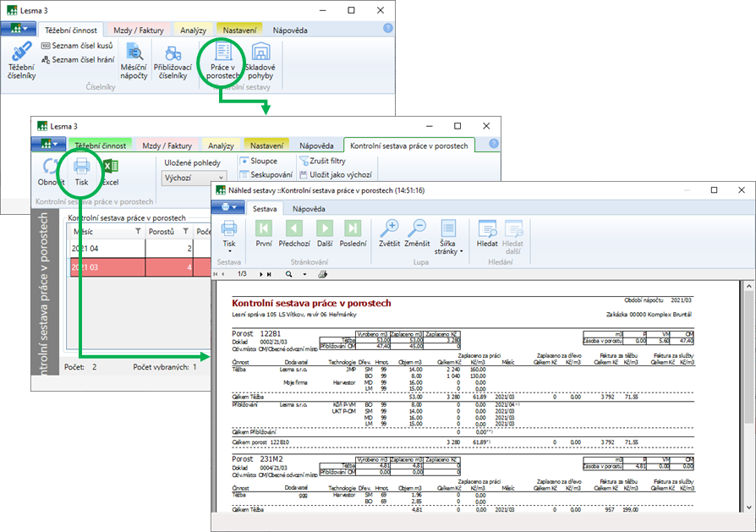Click Zvětšit magnifier to zoom in
This screenshot has height=532, width=756.
(390, 233)
